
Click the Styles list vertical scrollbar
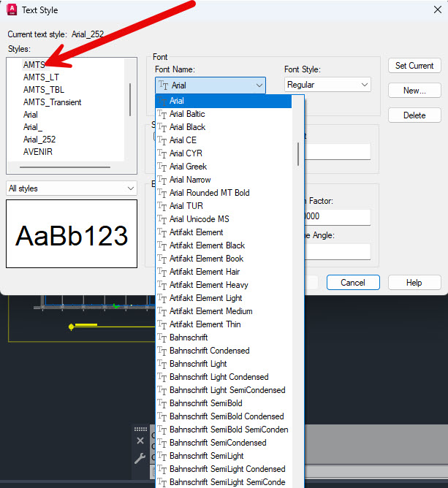tap(130, 99)
